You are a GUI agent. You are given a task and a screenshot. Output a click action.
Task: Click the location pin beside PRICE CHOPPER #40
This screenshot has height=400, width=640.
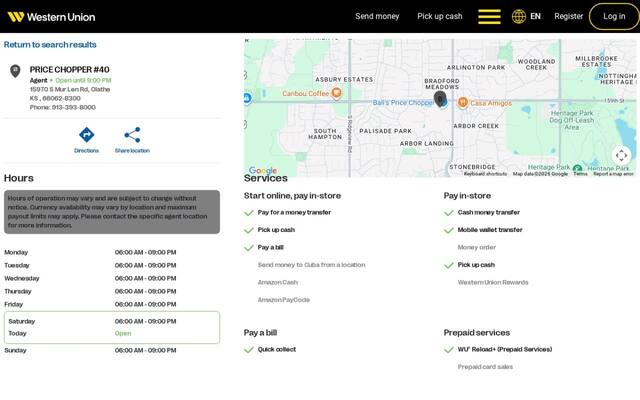point(15,71)
